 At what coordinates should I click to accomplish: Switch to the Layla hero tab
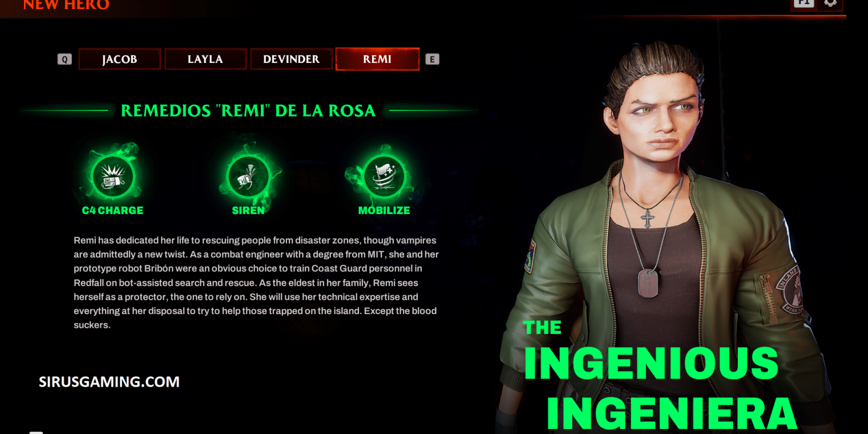coord(205,59)
